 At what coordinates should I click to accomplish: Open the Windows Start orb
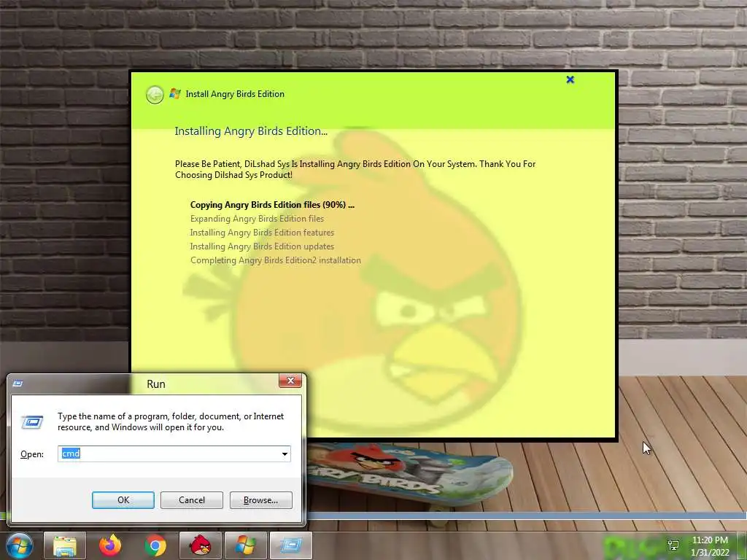click(20, 545)
